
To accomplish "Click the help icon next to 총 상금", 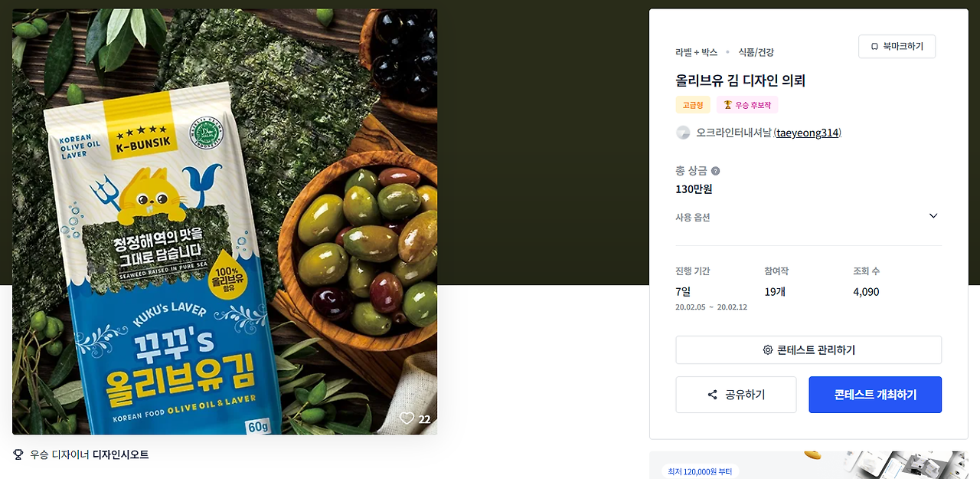I will [715, 171].
